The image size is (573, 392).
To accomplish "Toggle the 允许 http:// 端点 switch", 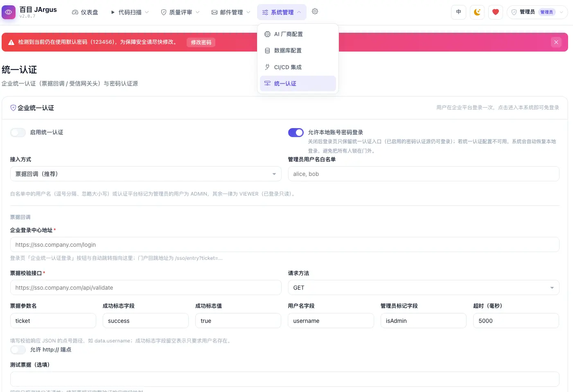I will [x=18, y=350].
